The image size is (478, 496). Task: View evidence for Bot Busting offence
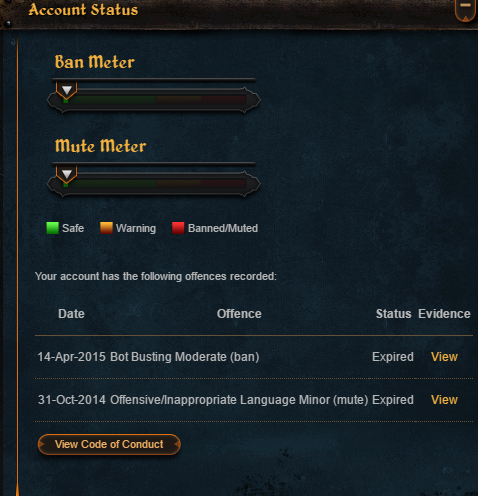click(444, 357)
